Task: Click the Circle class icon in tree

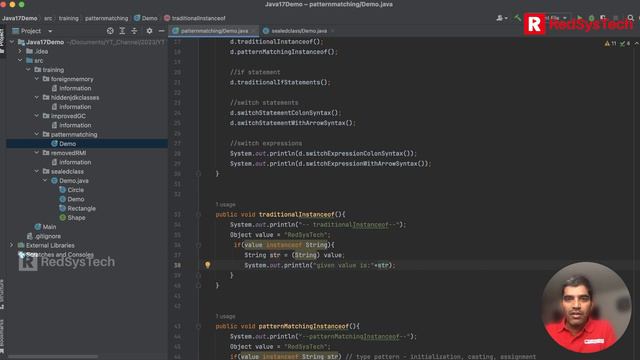Action: [x=62, y=190]
